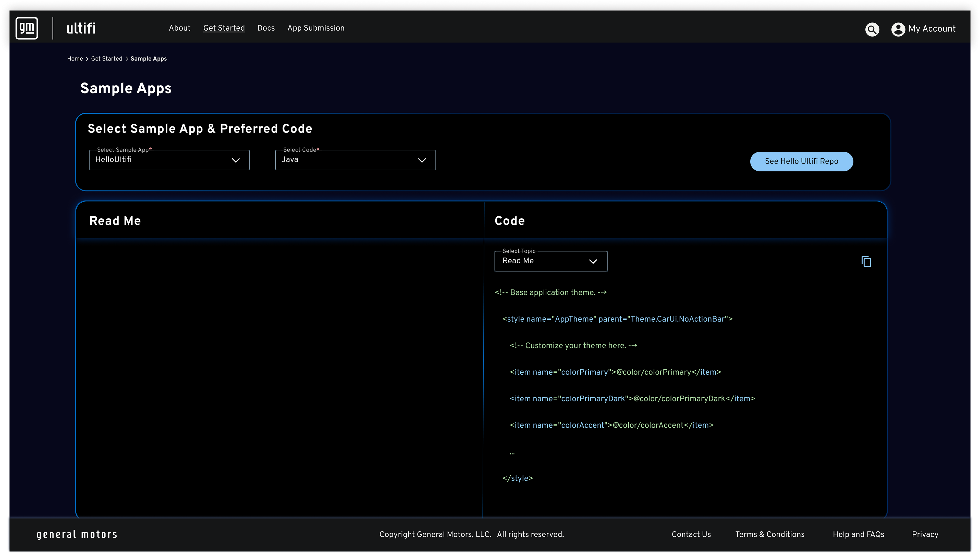Click the closing style tag line
This screenshot has height=553, width=980.
[517, 478]
